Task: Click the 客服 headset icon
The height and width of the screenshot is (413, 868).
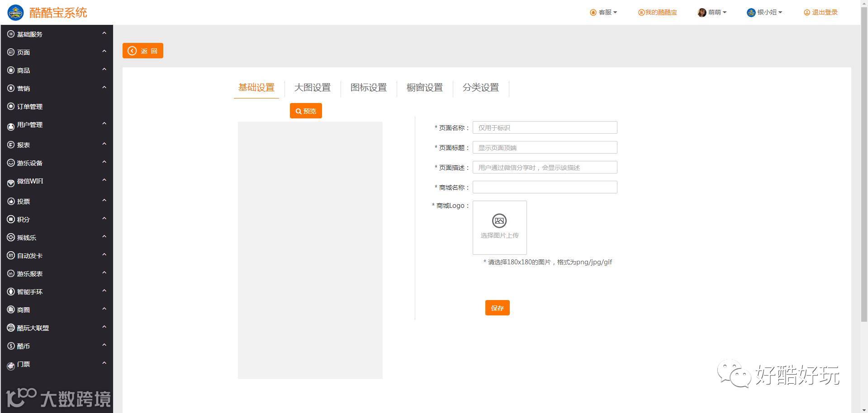Action: click(x=593, y=13)
